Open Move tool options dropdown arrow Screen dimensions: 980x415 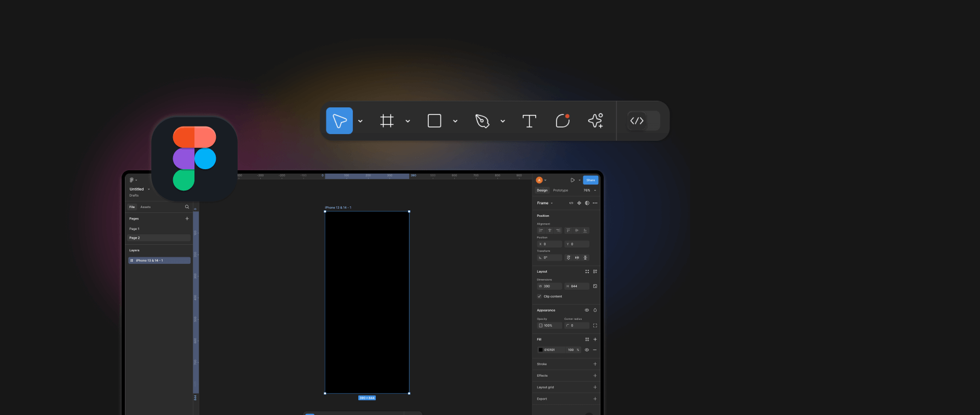pyautogui.click(x=360, y=122)
